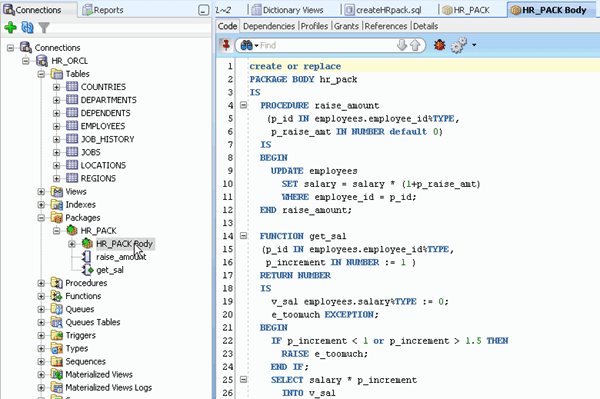Screen dimensions: 600x399
Task: Click the Queues Tables folder icon
Action: pyautogui.click(x=57, y=322)
